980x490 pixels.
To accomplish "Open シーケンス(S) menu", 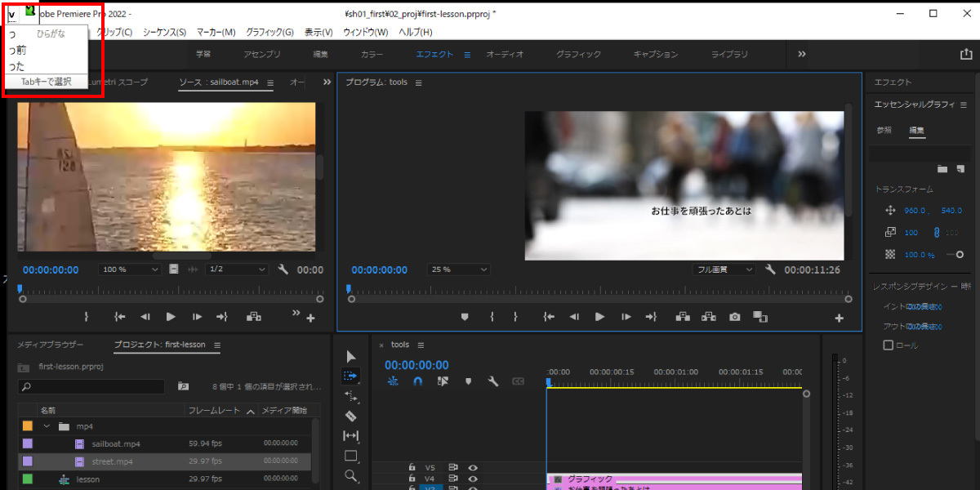I will (165, 32).
